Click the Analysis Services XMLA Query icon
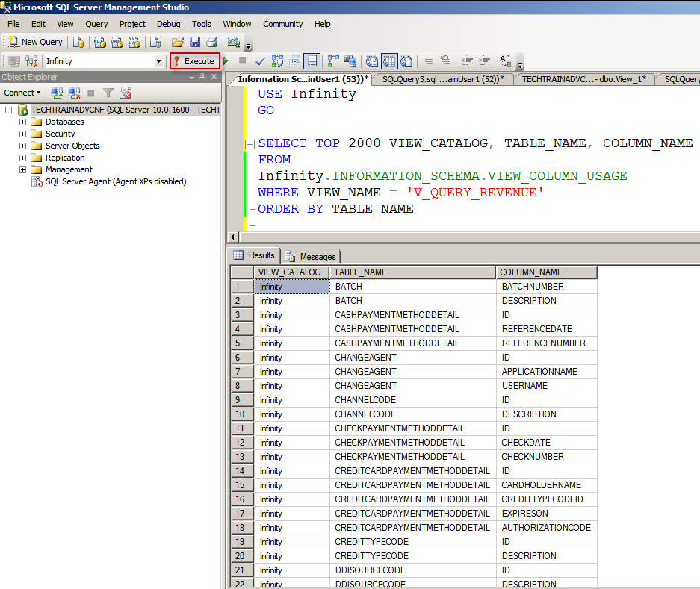Image resolution: width=700 pixels, height=589 pixels. (x=134, y=42)
